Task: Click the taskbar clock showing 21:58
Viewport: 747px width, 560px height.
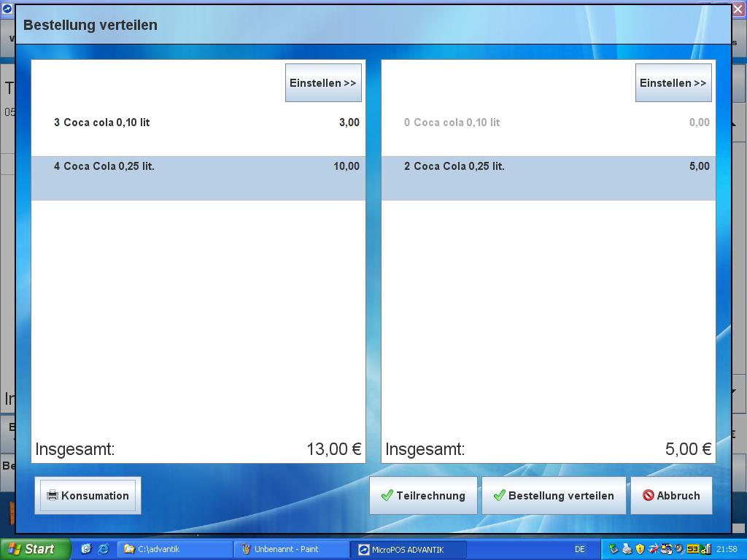Action: tap(727, 549)
